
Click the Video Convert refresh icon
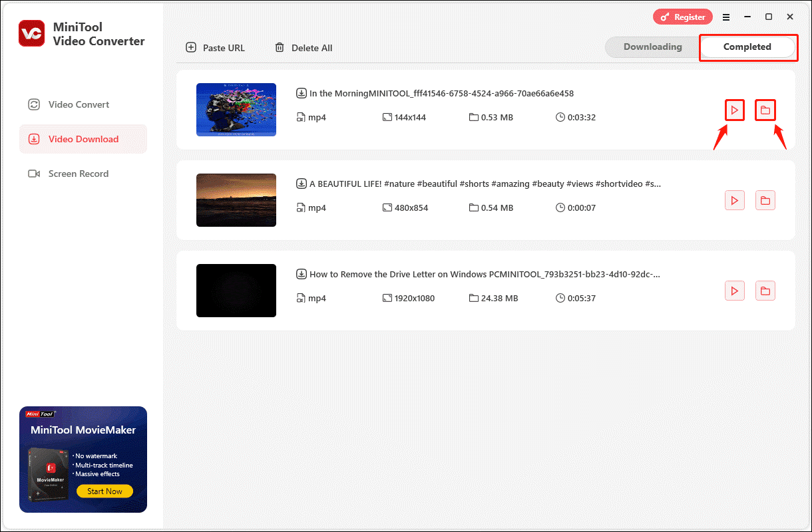[34, 104]
